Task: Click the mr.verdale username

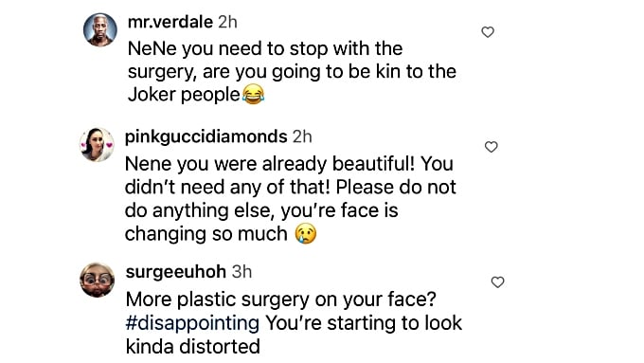Action: tap(170, 22)
